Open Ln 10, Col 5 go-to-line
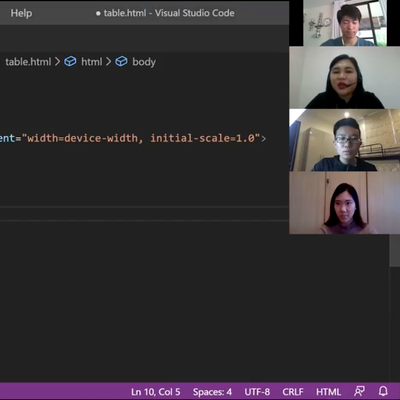400x400 pixels. (x=156, y=392)
